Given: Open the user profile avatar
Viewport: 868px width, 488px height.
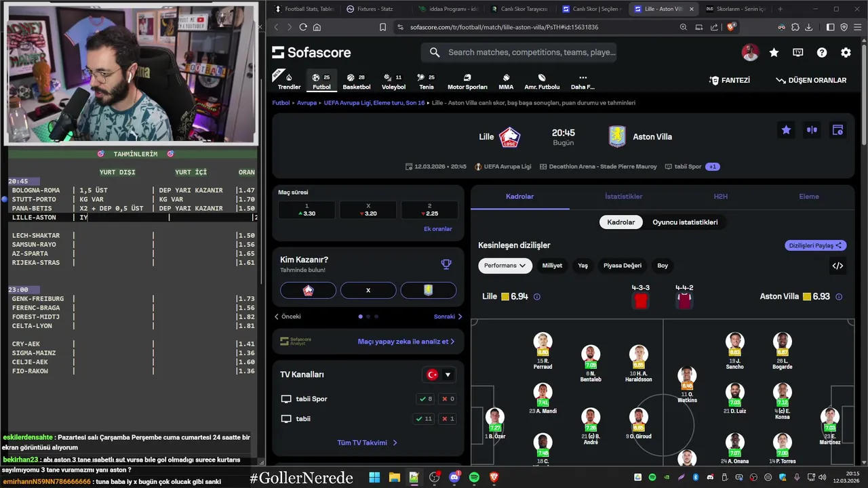Looking at the screenshot, I should (x=750, y=52).
